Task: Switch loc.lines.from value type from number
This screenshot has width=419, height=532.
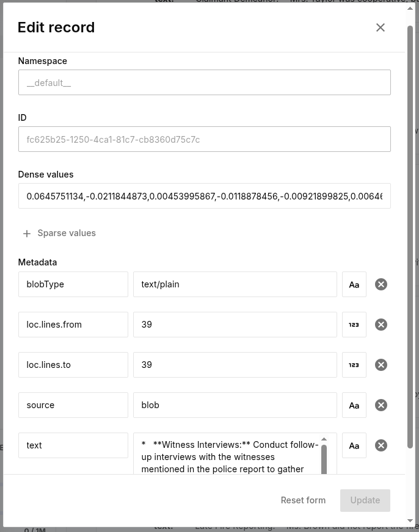Action: click(x=354, y=325)
